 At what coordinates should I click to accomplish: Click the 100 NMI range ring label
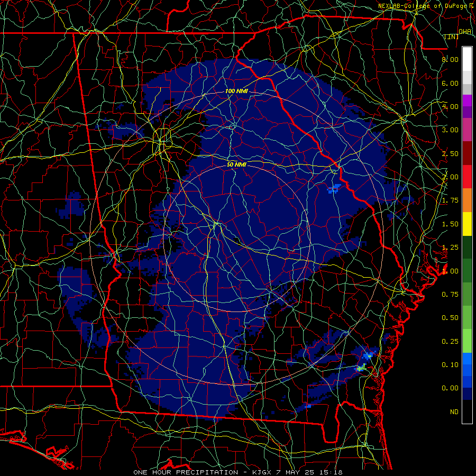[x=236, y=91]
